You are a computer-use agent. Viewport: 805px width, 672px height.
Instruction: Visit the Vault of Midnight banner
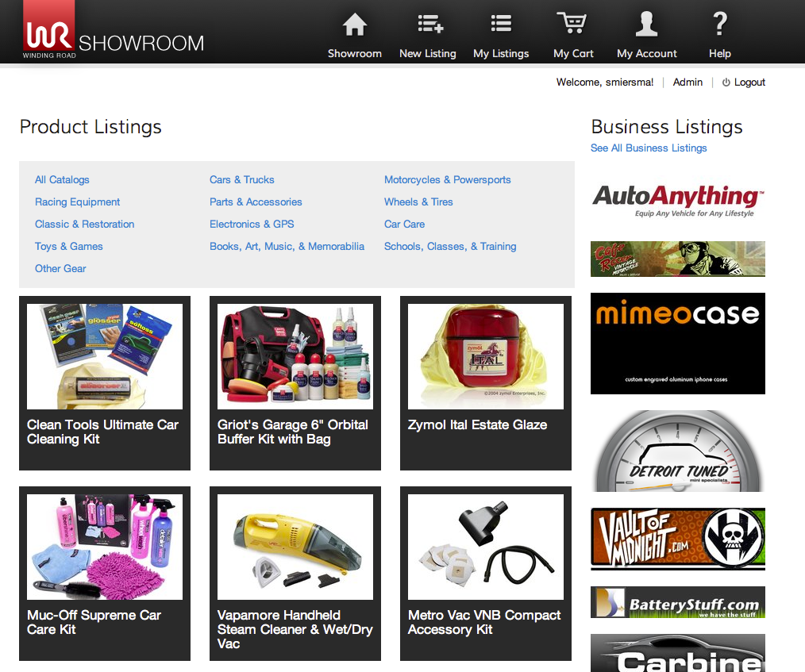click(678, 540)
